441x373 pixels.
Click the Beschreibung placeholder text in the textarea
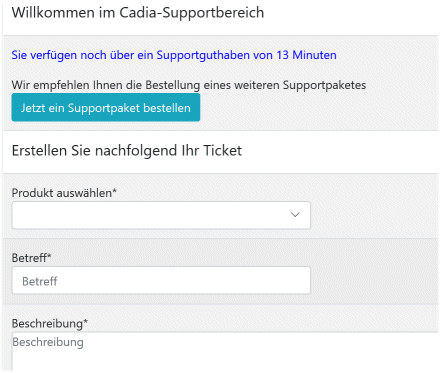(48, 342)
